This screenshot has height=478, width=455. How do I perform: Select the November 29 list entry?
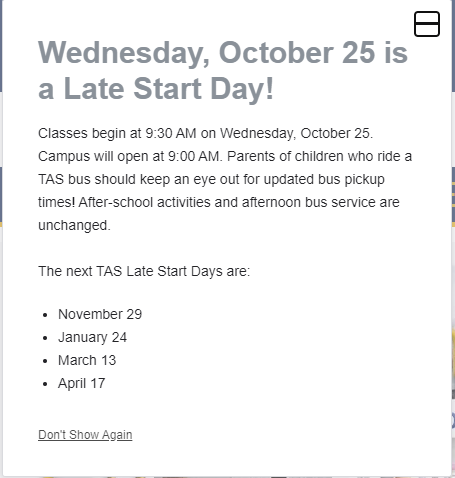pyautogui.click(x=100, y=314)
